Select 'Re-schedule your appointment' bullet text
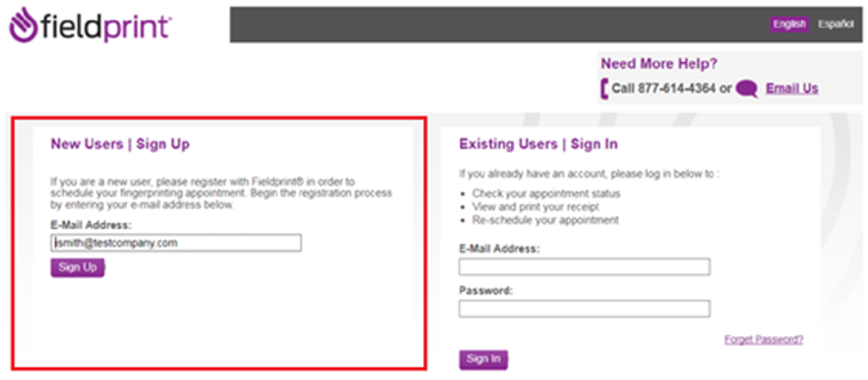868x380 pixels. (x=545, y=220)
